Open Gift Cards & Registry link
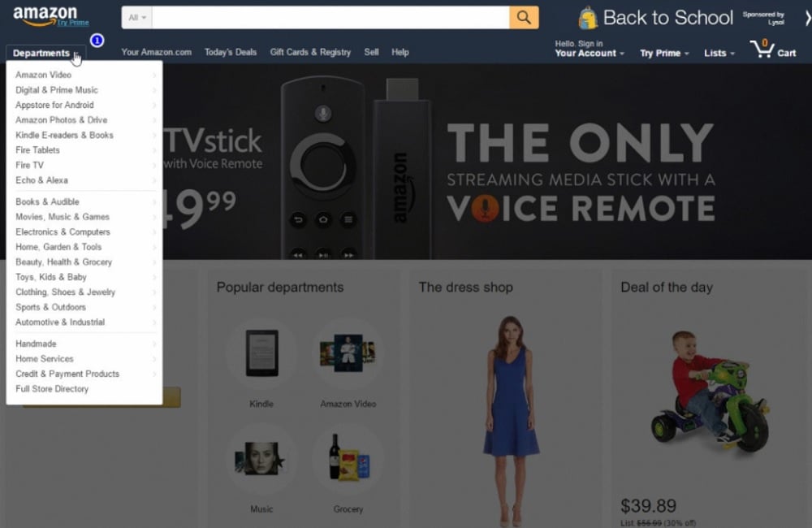The image size is (812, 528). tap(310, 52)
